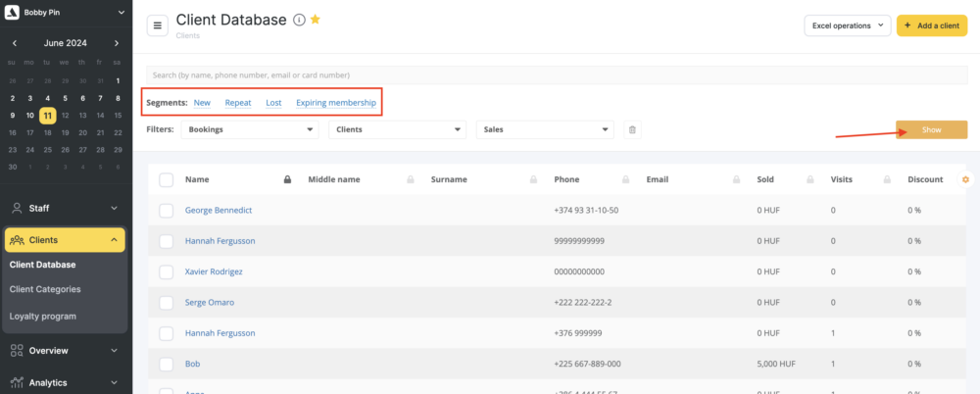Select the Lost segment

273,103
